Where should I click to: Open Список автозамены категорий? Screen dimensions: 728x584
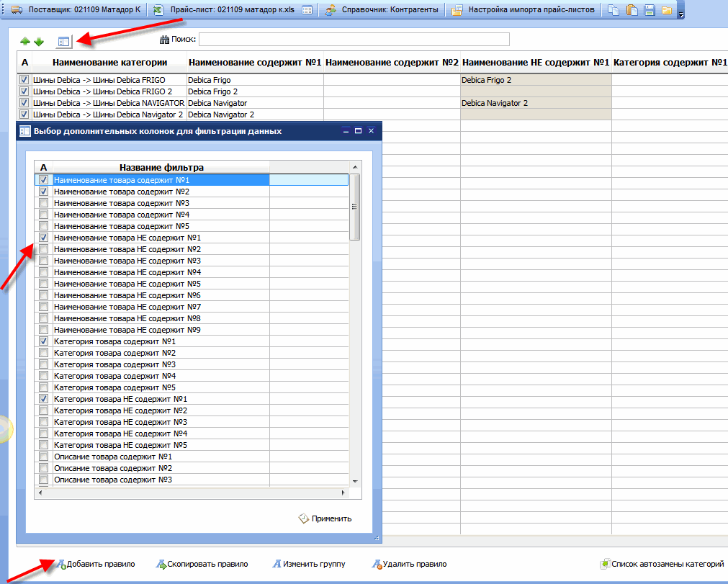tap(662, 564)
